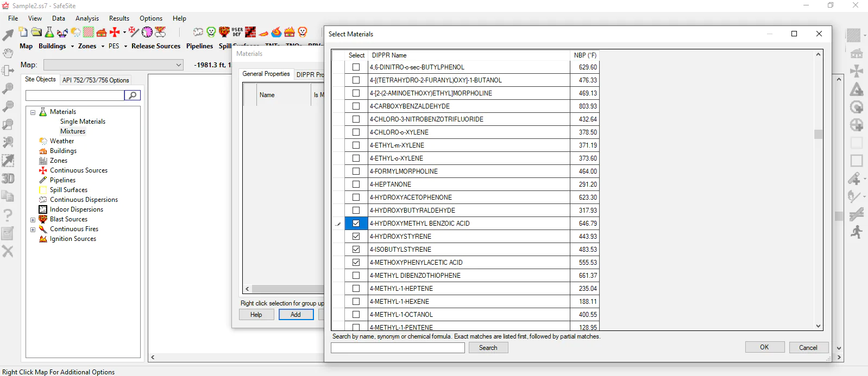The width and height of the screenshot is (868, 376).
Task: Click the pink clock toolbar icon
Action: (147, 32)
